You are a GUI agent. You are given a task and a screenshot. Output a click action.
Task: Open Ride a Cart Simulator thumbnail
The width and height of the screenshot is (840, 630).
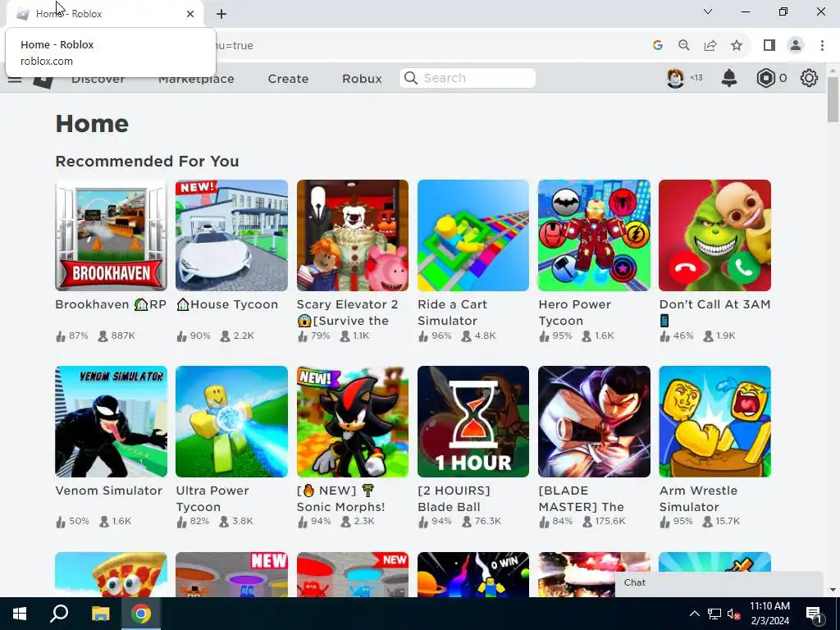(x=473, y=235)
